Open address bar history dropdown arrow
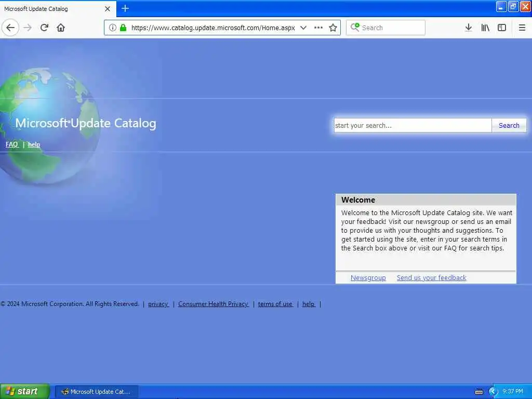 coord(303,28)
